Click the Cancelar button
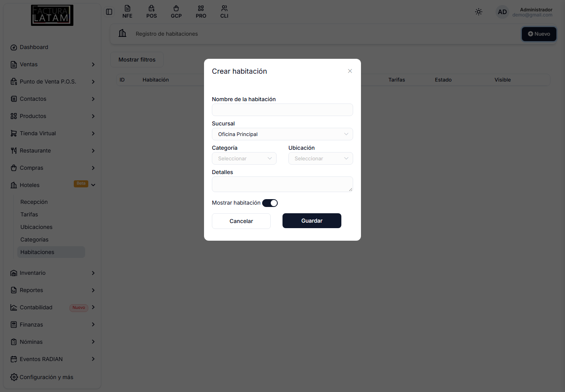The height and width of the screenshot is (392, 565). click(241, 221)
